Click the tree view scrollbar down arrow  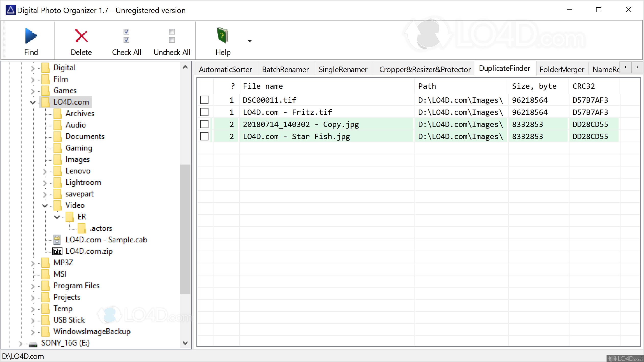[185, 343]
